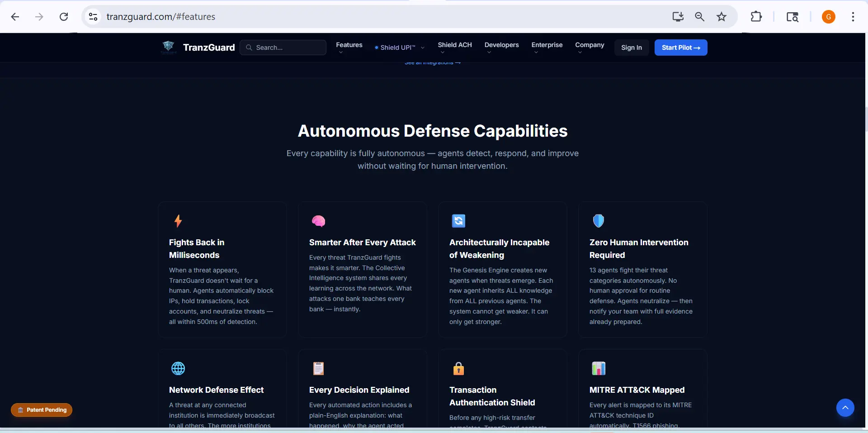Click the refresh icon for Architecturally Incapable

(x=458, y=221)
